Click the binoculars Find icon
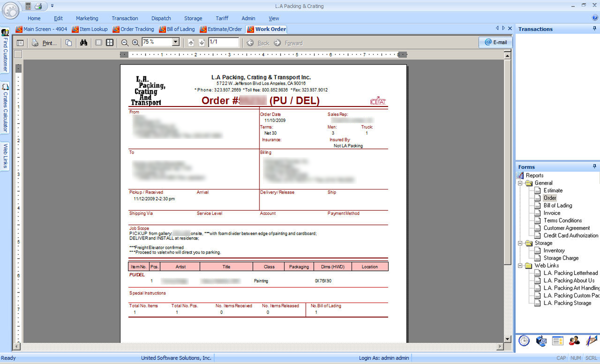The width and height of the screenshot is (600, 364). (x=83, y=43)
